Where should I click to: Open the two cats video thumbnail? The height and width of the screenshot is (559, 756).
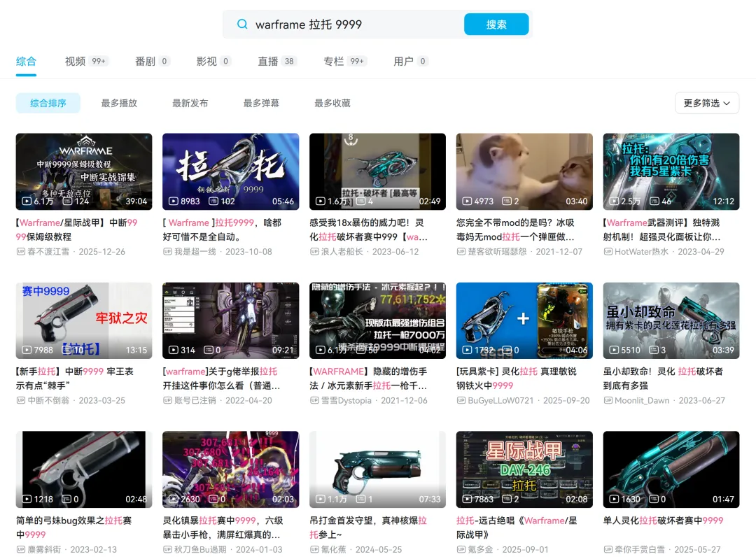524,171
